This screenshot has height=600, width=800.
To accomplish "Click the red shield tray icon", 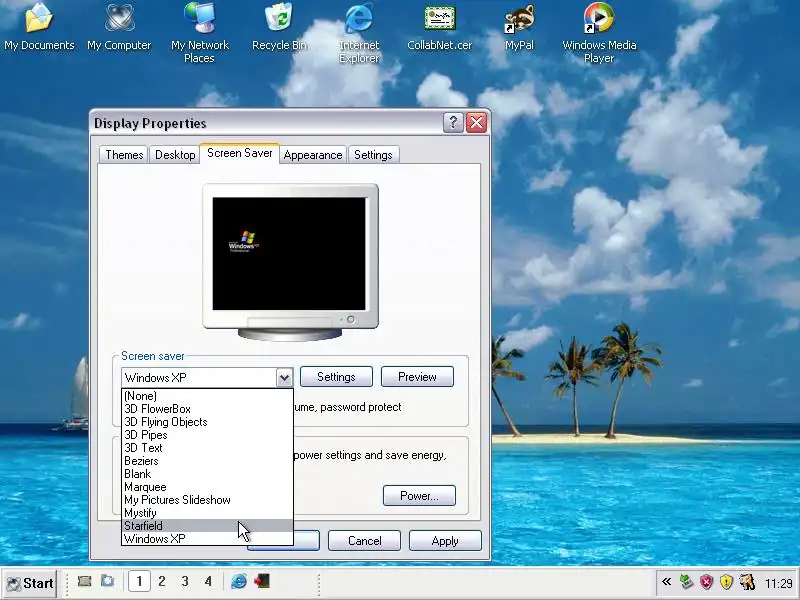I will click(706, 582).
